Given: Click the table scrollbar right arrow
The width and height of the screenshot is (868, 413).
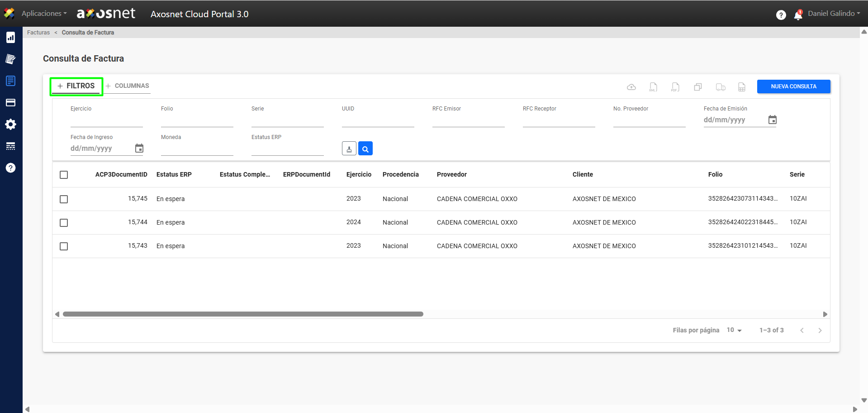Looking at the screenshot, I should tap(825, 314).
